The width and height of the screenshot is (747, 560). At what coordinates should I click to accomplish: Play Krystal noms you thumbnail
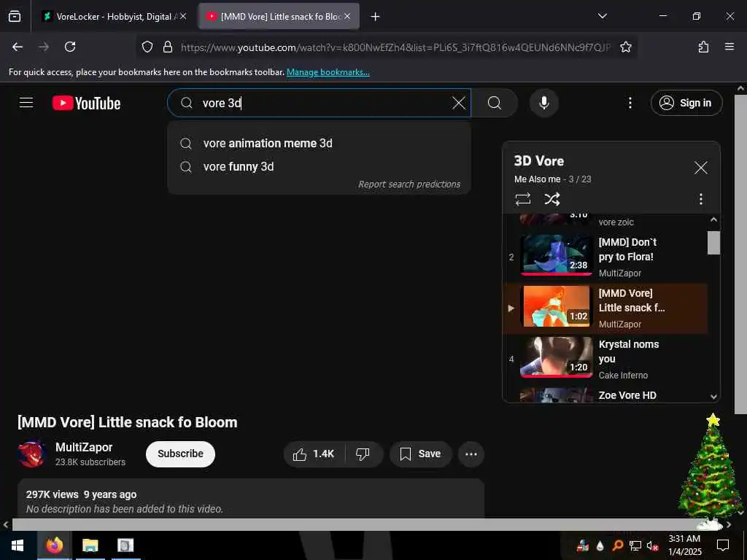point(556,357)
